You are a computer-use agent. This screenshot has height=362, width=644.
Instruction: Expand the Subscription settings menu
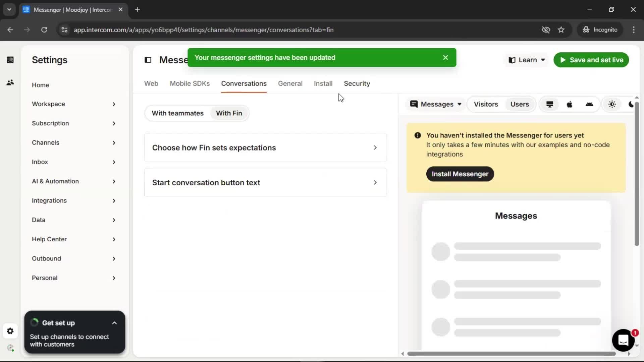tap(74, 123)
